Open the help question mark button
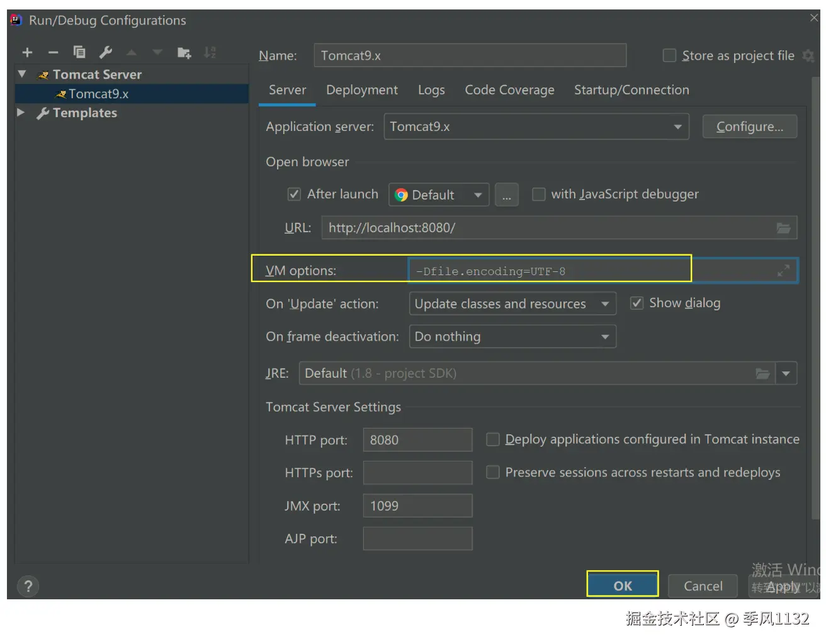Viewport: 826px width, 644px height. pyautogui.click(x=28, y=587)
